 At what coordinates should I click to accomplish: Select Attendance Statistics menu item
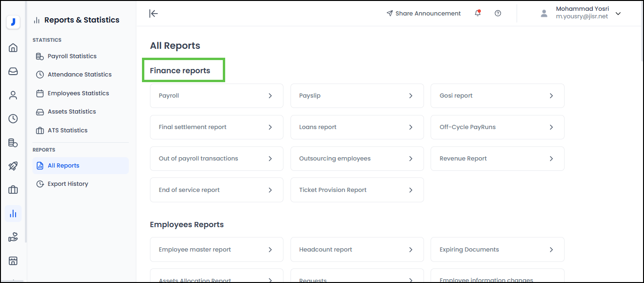[x=79, y=75]
